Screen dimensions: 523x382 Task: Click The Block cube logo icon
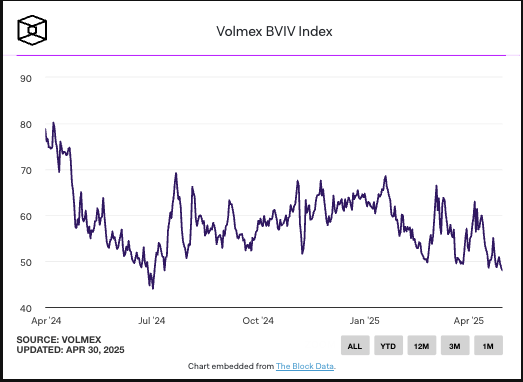(32, 30)
